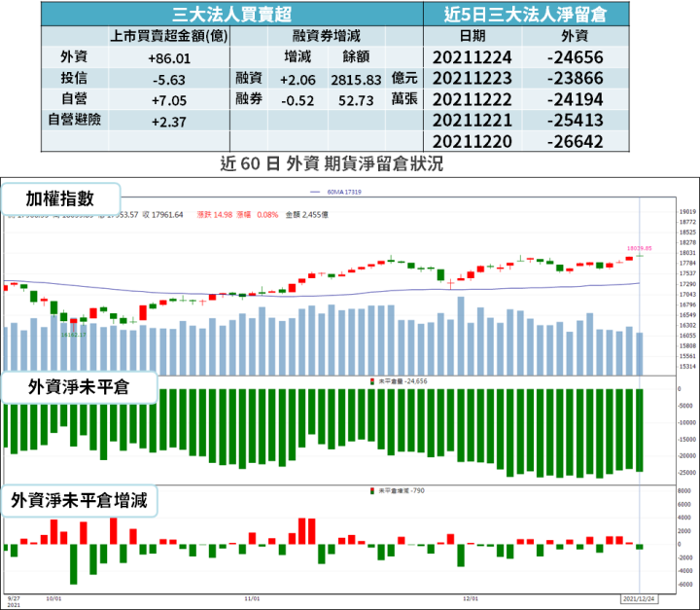Select the date 20211222
The image size is (700, 610).
click(x=472, y=99)
